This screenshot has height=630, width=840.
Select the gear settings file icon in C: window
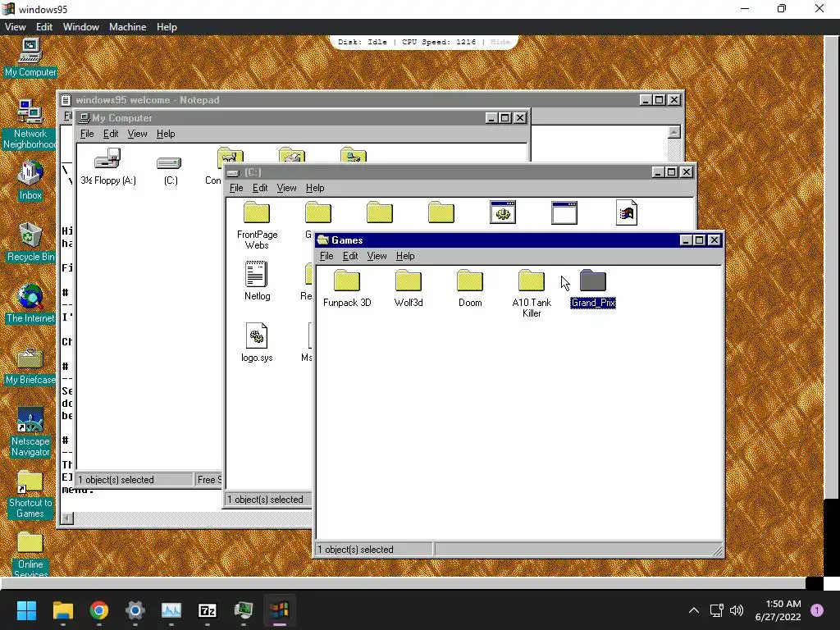(503, 212)
